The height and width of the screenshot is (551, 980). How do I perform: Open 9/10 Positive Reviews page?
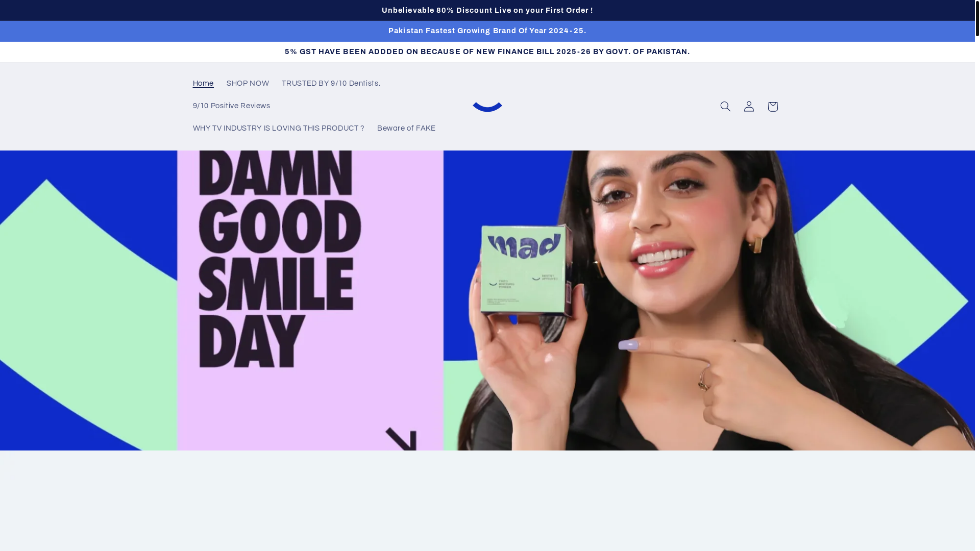pyautogui.click(x=231, y=106)
